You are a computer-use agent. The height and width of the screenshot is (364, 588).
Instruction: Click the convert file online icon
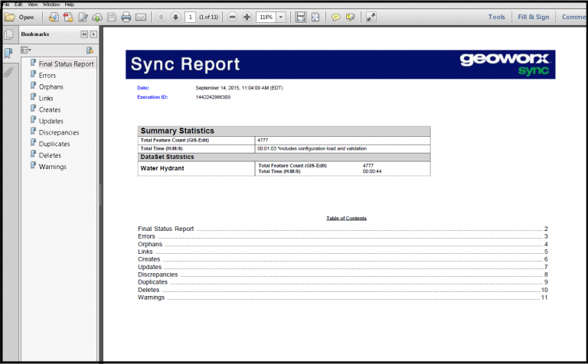tap(54, 18)
